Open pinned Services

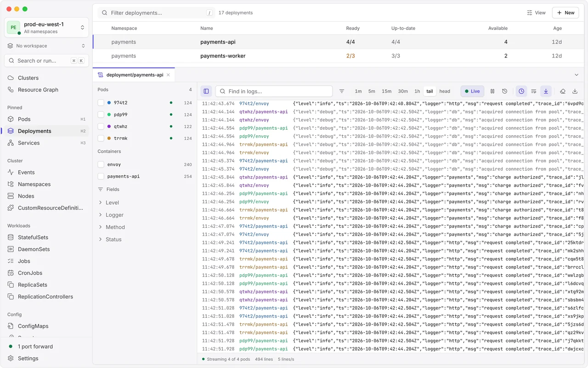[x=46, y=143]
